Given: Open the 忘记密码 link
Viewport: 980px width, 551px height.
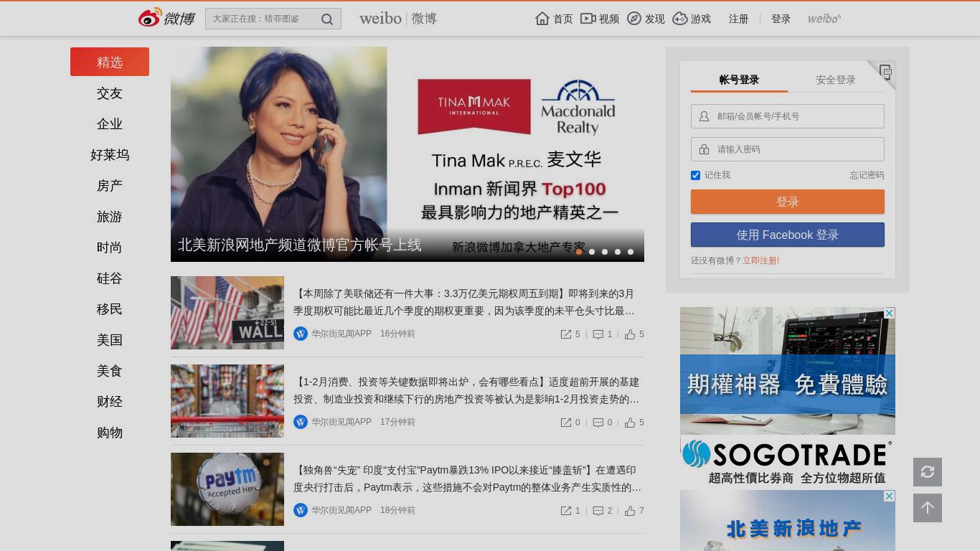Looking at the screenshot, I should 867,175.
